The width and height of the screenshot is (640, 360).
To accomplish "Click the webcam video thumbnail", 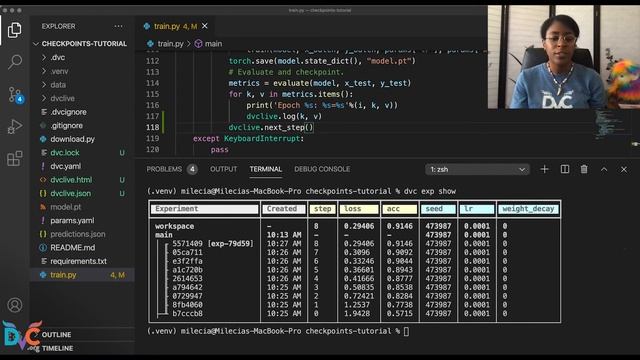I will pos(564,57).
